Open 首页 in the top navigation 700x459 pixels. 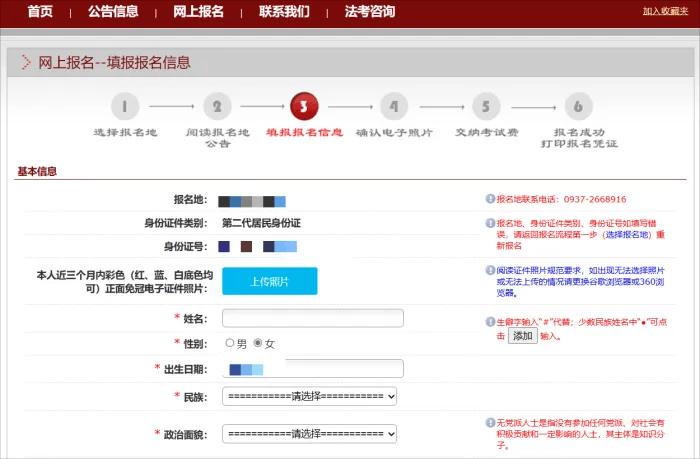click(x=40, y=12)
